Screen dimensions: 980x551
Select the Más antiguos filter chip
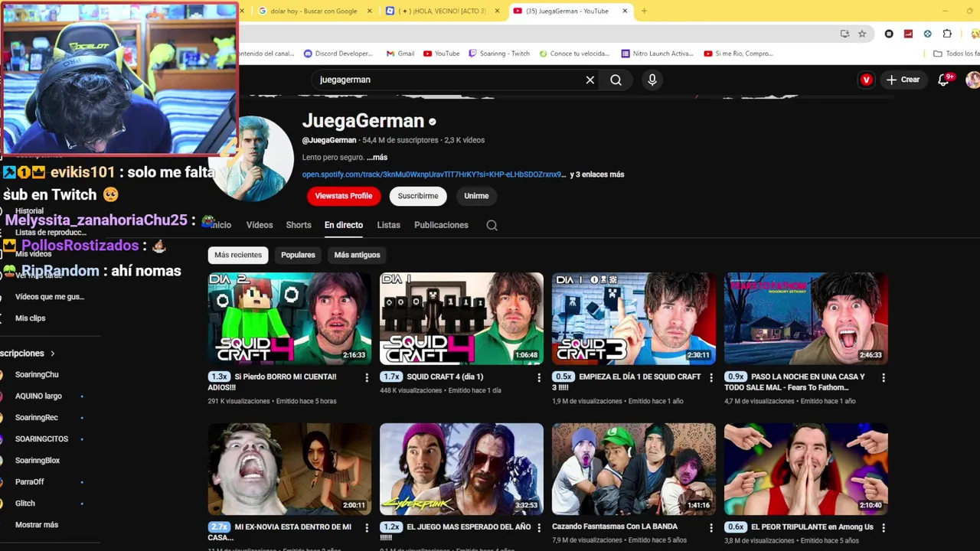357,255
